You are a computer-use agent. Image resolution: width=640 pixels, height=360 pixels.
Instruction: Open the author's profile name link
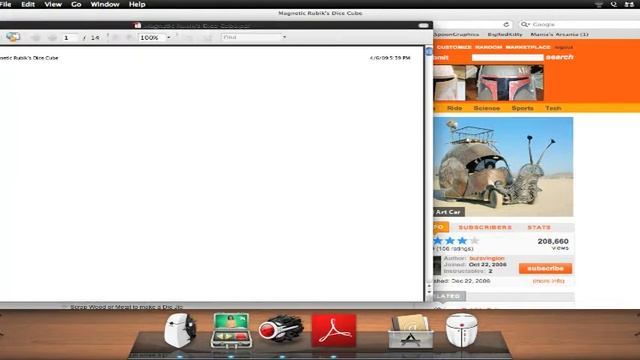(x=487, y=258)
